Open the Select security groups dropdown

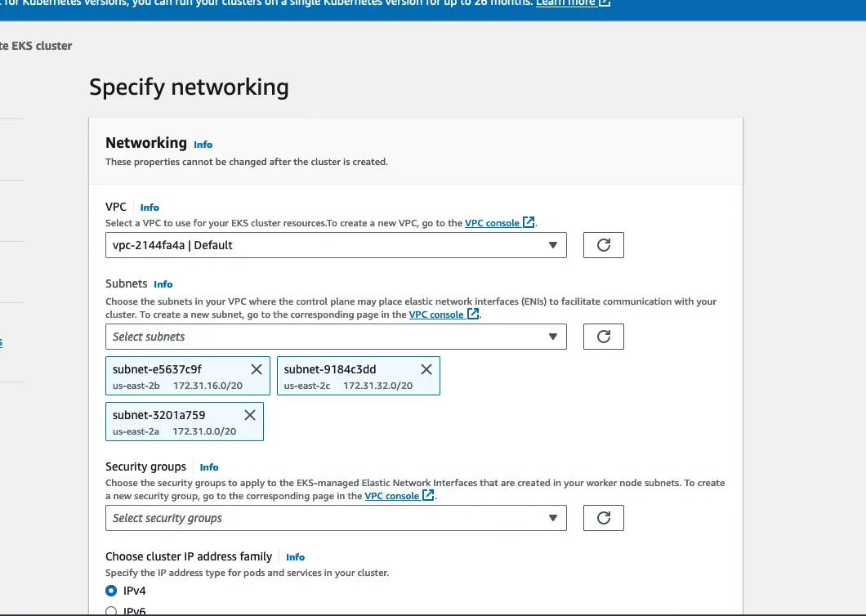click(x=336, y=518)
